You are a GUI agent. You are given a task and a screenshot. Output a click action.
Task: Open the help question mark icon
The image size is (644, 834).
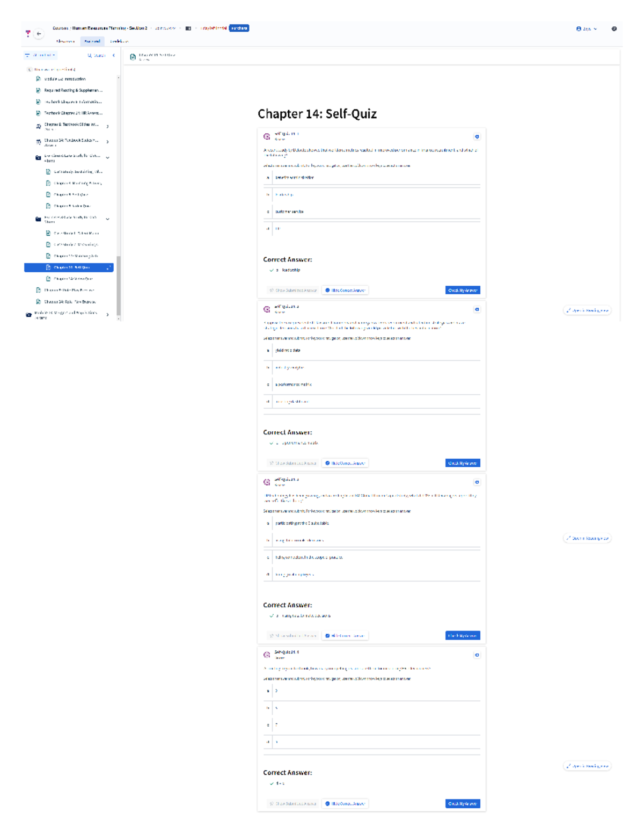pyautogui.click(x=614, y=29)
